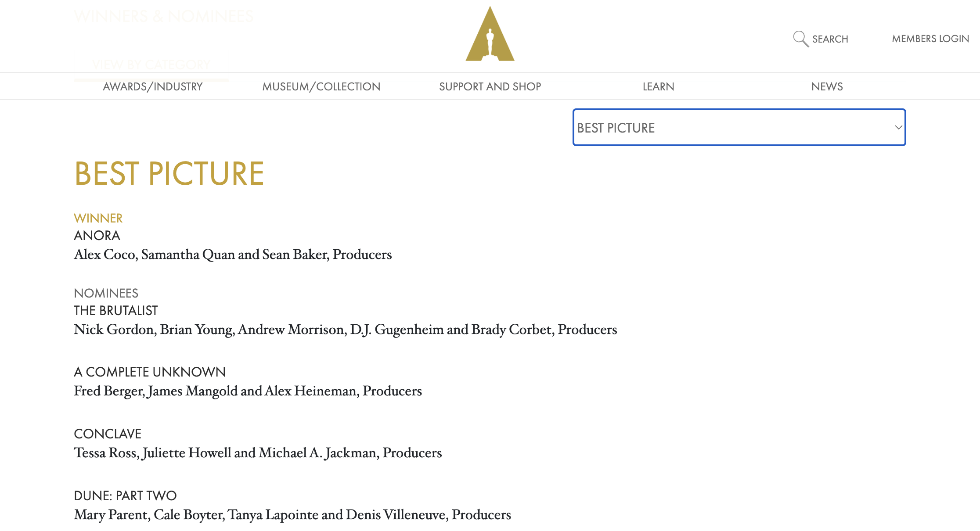Open the SUPPORT AND SHOP menu

pos(490,86)
